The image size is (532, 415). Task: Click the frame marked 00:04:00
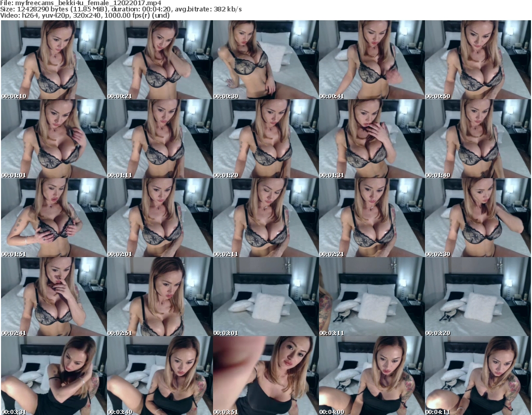point(371,376)
